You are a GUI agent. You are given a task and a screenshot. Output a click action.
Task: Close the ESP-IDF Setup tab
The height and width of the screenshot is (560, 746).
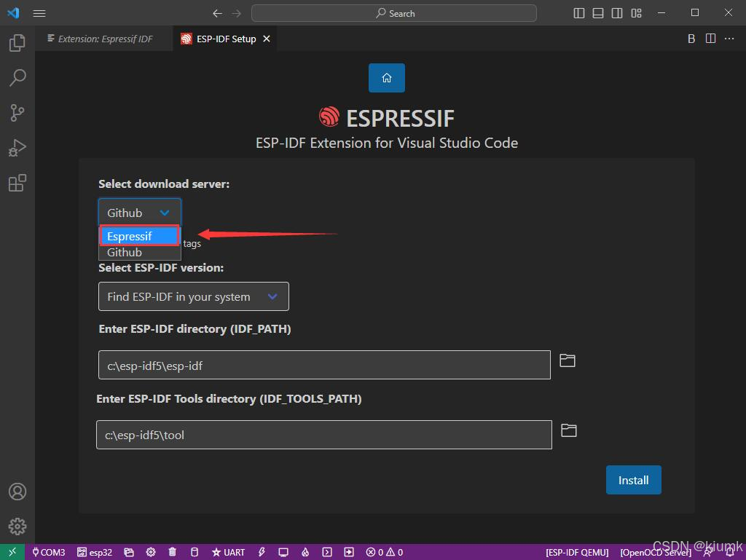click(267, 39)
